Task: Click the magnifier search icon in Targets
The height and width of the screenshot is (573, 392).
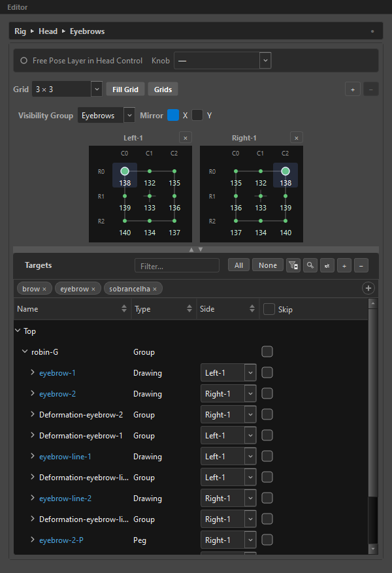Action: pyautogui.click(x=310, y=265)
